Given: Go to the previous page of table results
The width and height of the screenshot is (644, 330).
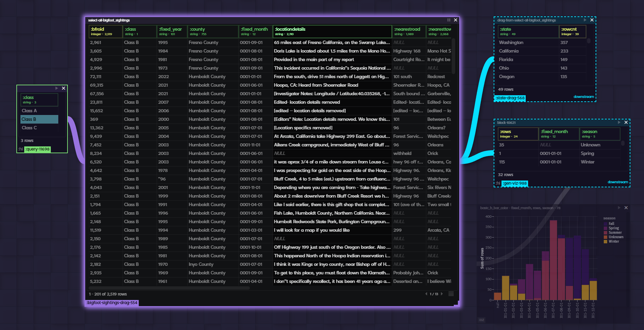Looking at the screenshot, I should [426, 293].
